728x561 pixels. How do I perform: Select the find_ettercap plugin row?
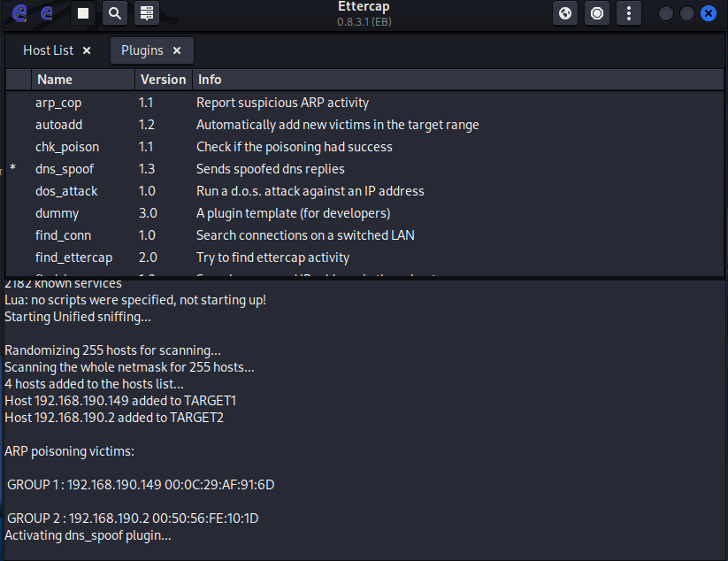[x=73, y=257]
